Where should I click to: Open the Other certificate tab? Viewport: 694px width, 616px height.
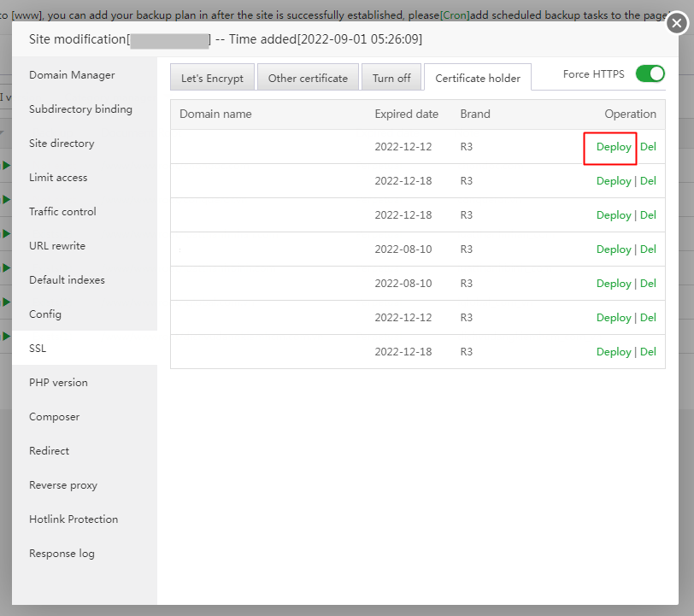click(308, 78)
